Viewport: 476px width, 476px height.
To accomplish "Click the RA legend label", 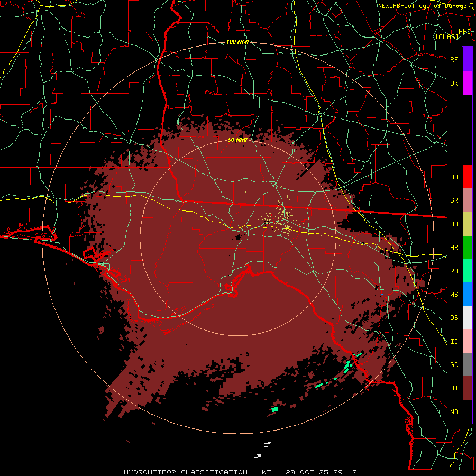I will (454, 271).
